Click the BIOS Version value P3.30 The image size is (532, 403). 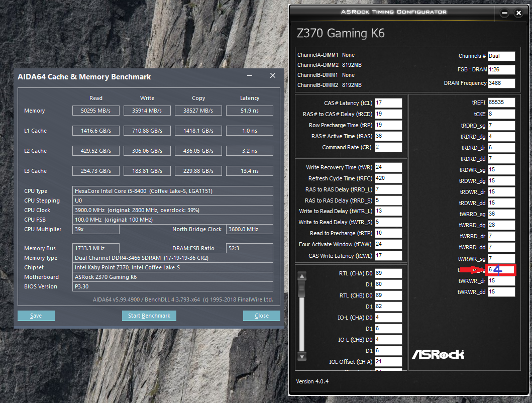click(x=173, y=286)
